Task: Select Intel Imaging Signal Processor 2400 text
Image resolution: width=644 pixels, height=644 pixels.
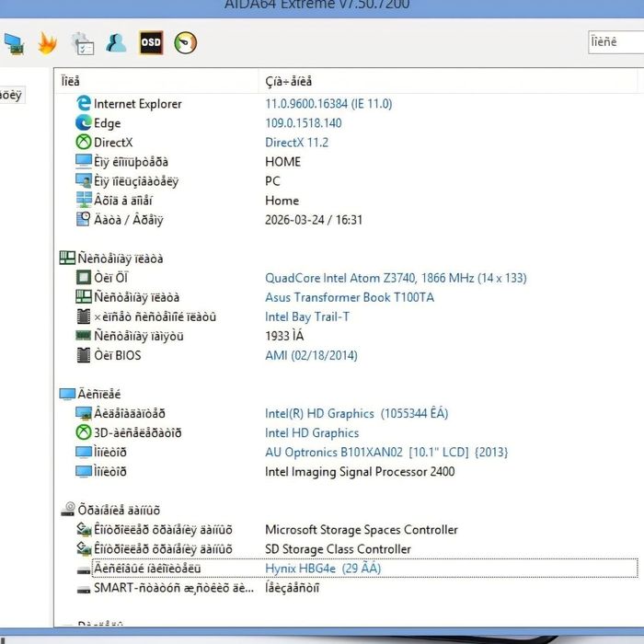Action: (360, 471)
